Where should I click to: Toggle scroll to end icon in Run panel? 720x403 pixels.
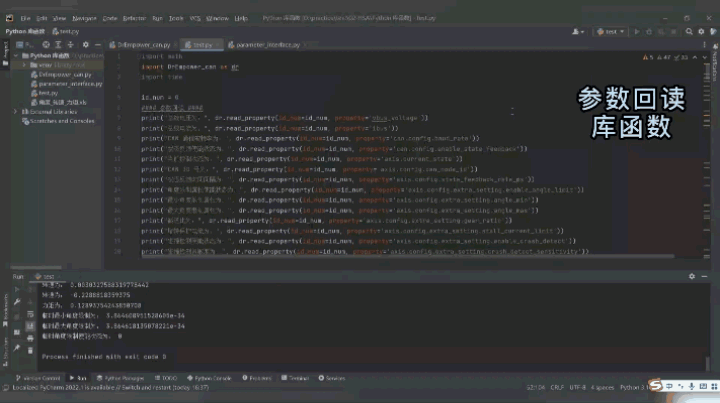pos(30,326)
